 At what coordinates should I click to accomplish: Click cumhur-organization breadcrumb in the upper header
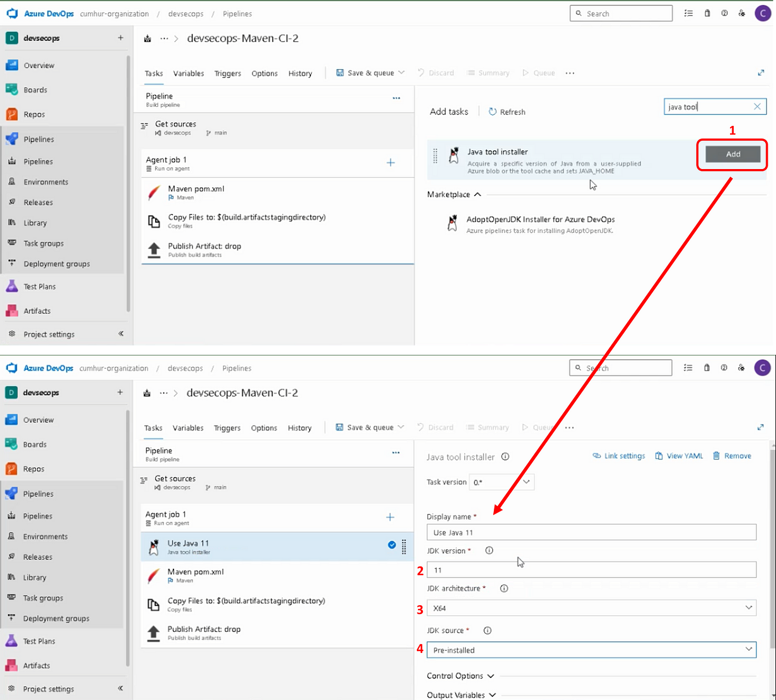[114, 14]
